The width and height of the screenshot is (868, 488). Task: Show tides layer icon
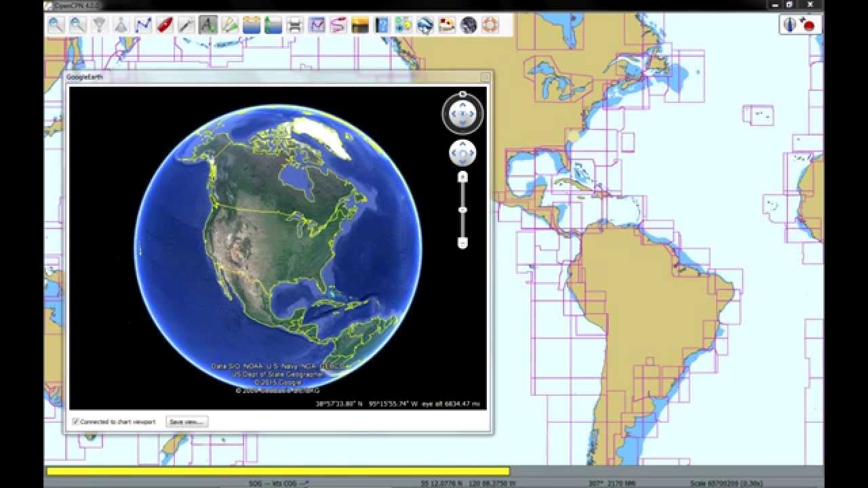coord(273,26)
